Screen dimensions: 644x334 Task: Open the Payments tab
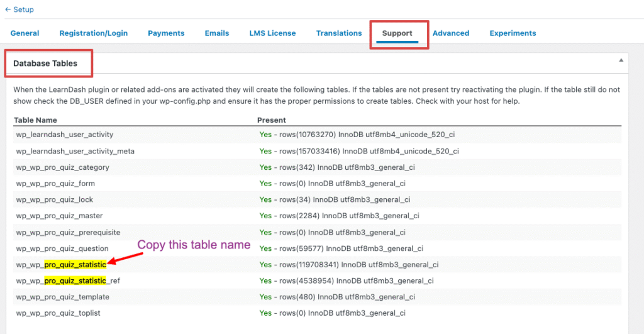[166, 33]
